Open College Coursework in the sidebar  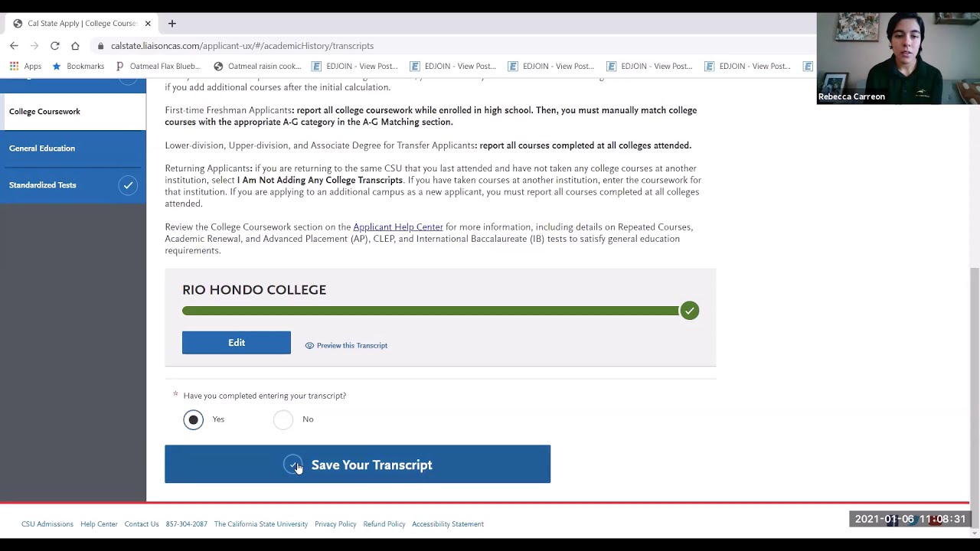click(x=73, y=112)
